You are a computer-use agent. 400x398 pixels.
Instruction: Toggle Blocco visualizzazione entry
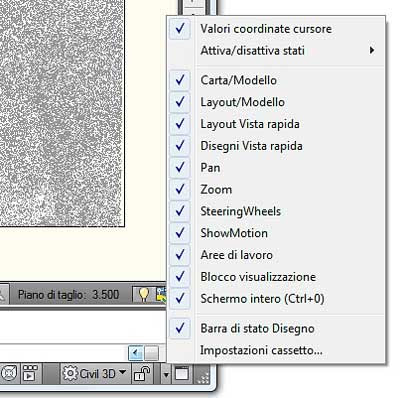point(277,277)
